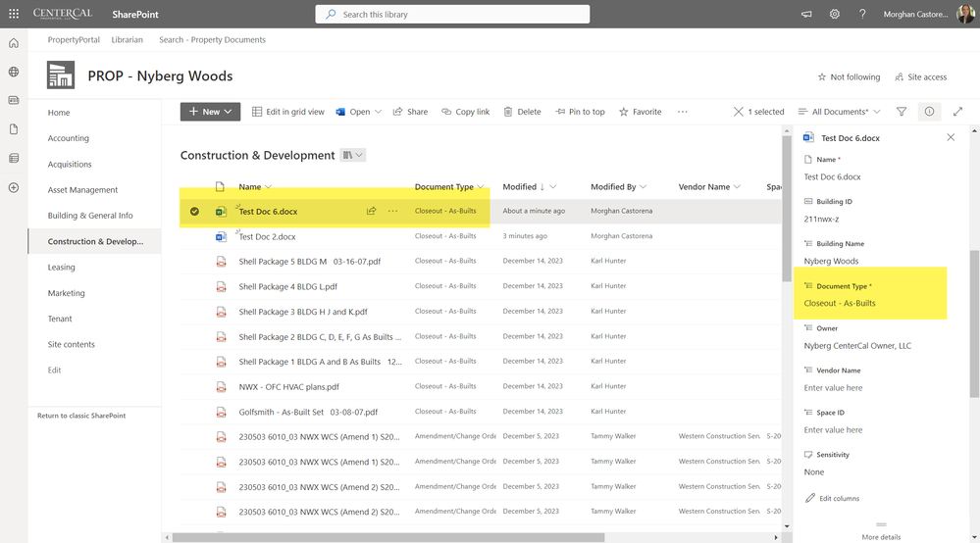980x543 pixels.
Task: Click Edit in grid view
Action: 288,112
